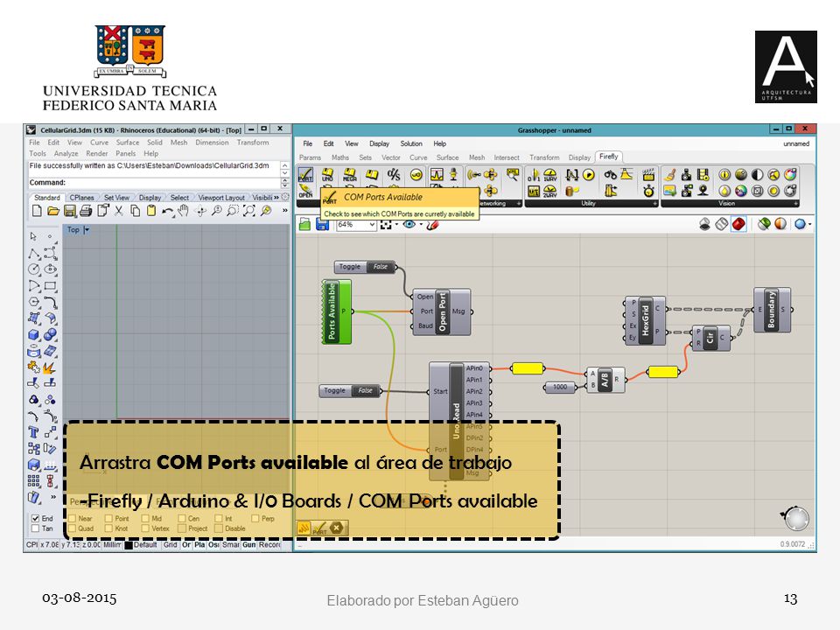840x630 pixels.
Task: Enable the Tan object snap
Action: (35, 528)
